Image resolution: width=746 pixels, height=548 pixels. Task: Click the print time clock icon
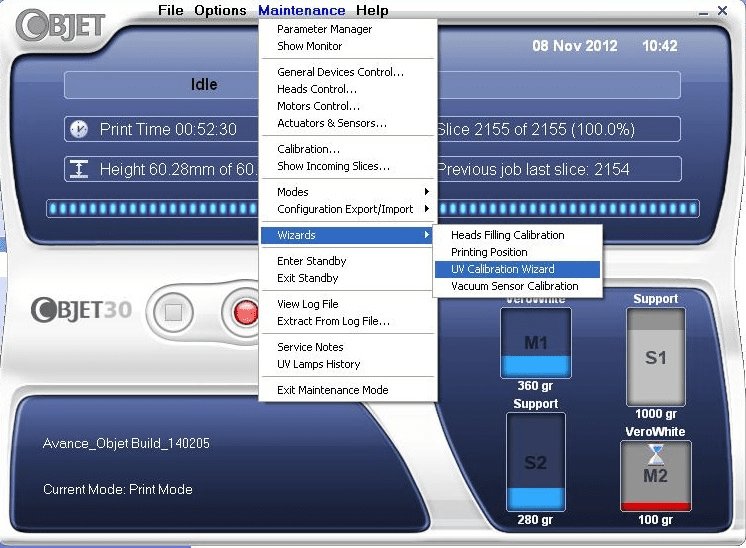pyautogui.click(x=79, y=129)
